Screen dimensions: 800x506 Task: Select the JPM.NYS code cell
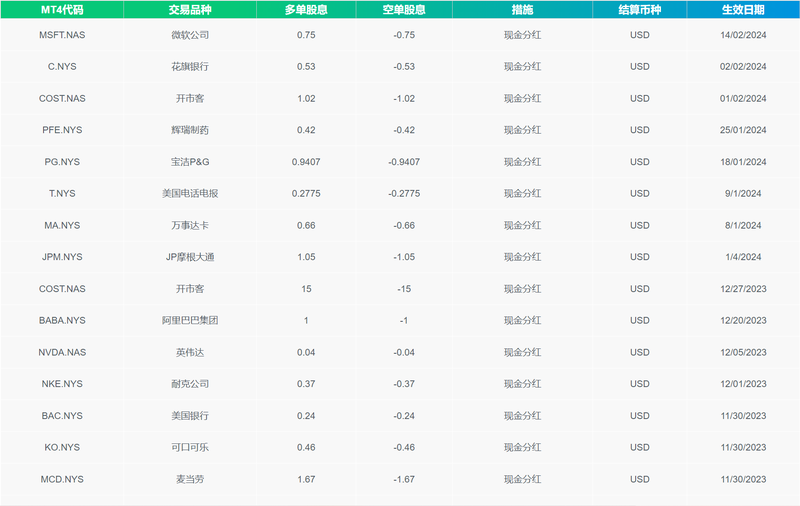tap(62, 257)
